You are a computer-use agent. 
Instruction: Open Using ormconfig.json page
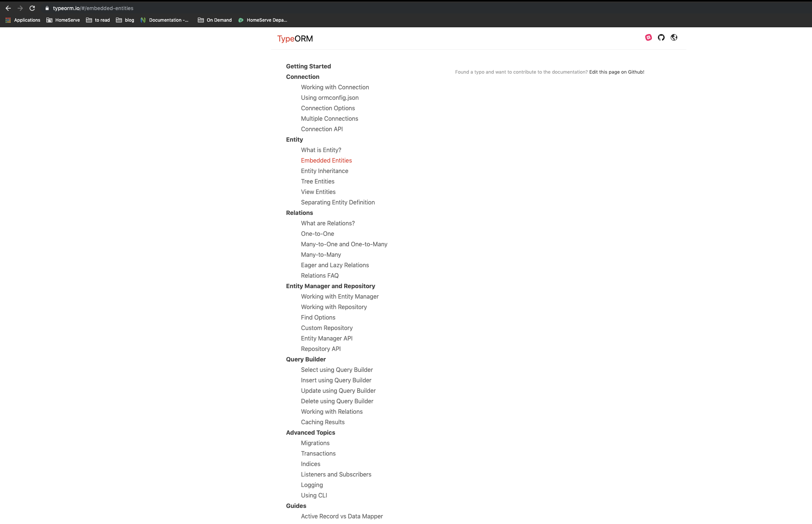(330, 98)
